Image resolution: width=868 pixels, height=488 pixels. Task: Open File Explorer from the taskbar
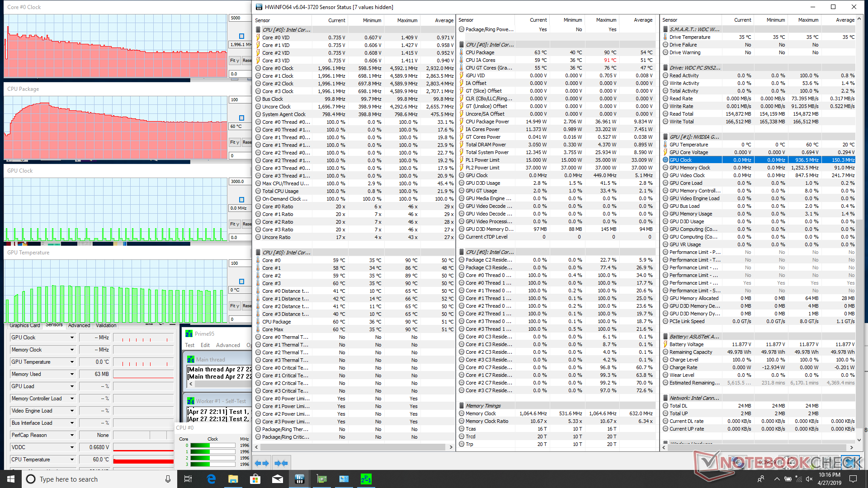coord(233,479)
